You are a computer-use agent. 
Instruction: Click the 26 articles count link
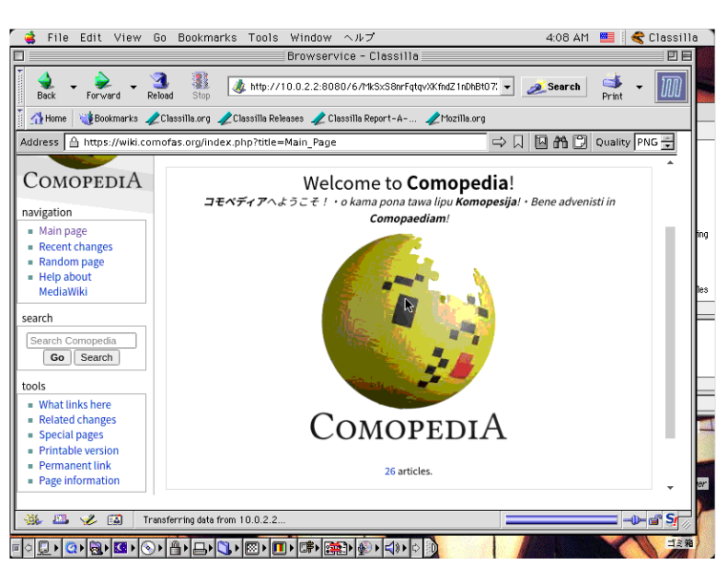click(x=390, y=471)
